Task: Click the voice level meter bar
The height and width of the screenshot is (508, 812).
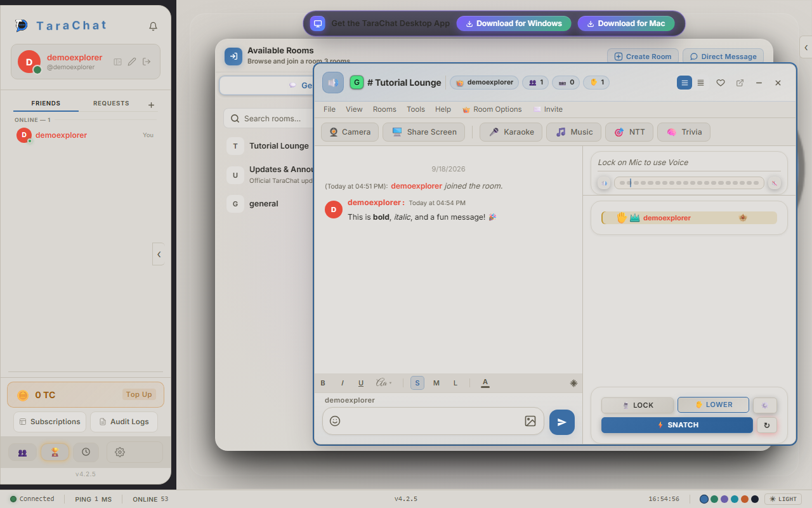Action: tap(689, 183)
